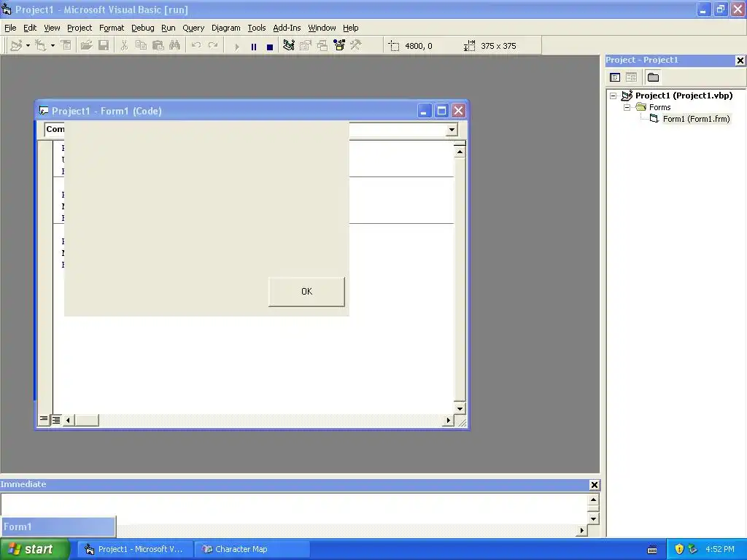Open the View menu
747x560 pixels.
coord(52,28)
